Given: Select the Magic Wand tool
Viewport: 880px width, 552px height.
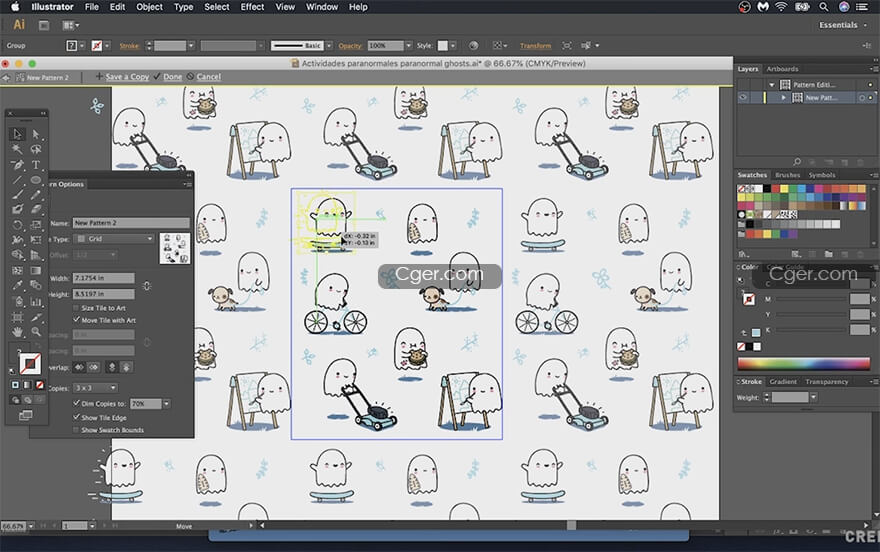Looking at the screenshot, I should 17,149.
